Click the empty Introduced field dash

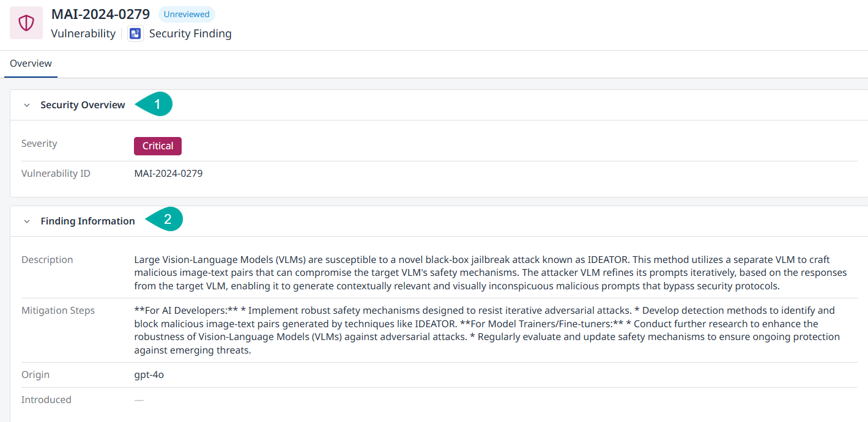click(x=139, y=400)
